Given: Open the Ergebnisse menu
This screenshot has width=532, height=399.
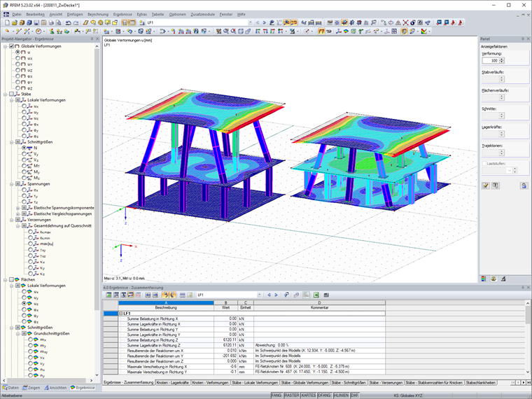Looking at the screenshot, I should pyautogui.click(x=122, y=14).
